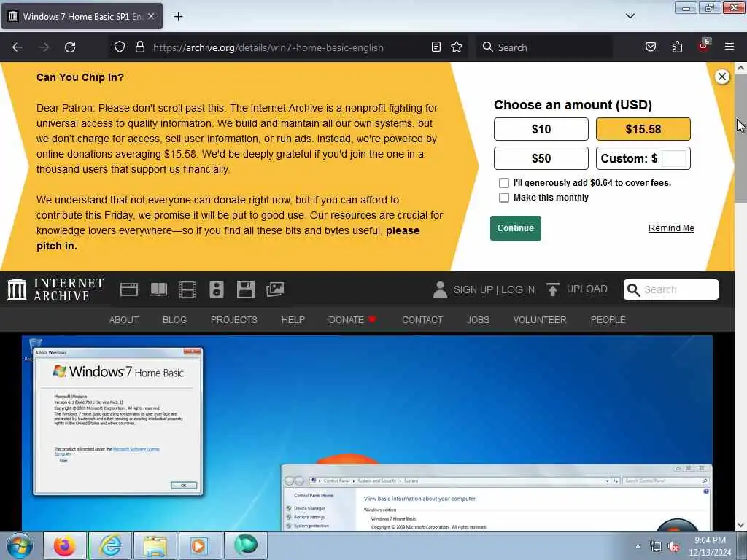
Task: Open the HELP menu item
Action: [x=293, y=320]
